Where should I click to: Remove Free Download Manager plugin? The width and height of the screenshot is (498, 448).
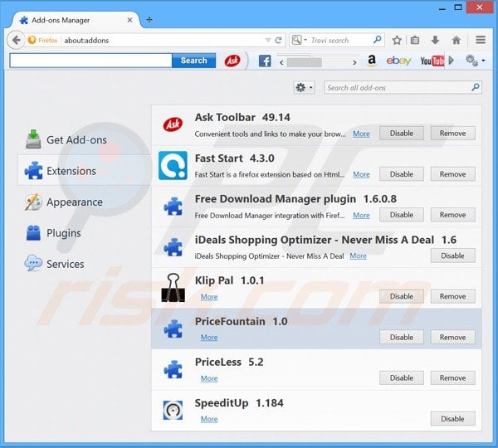452,215
